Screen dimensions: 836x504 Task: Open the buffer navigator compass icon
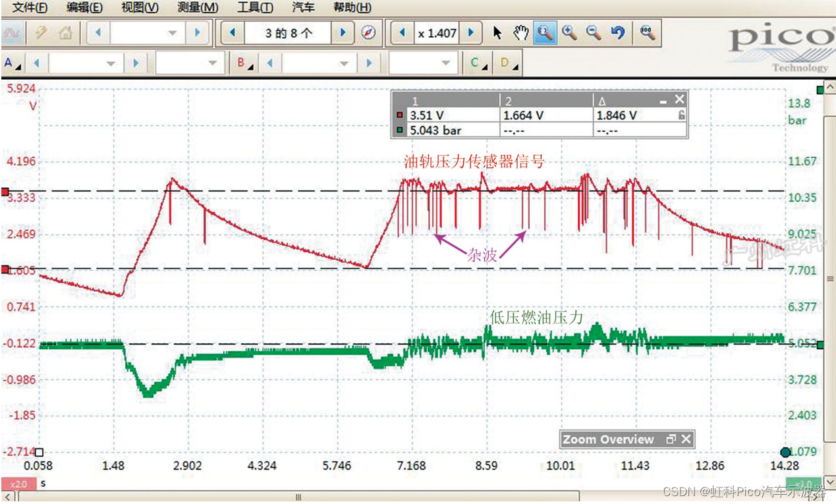click(368, 32)
